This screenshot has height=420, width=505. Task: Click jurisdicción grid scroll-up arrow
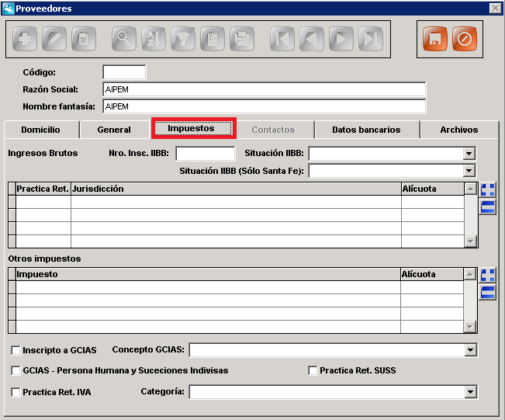coord(471,189)
